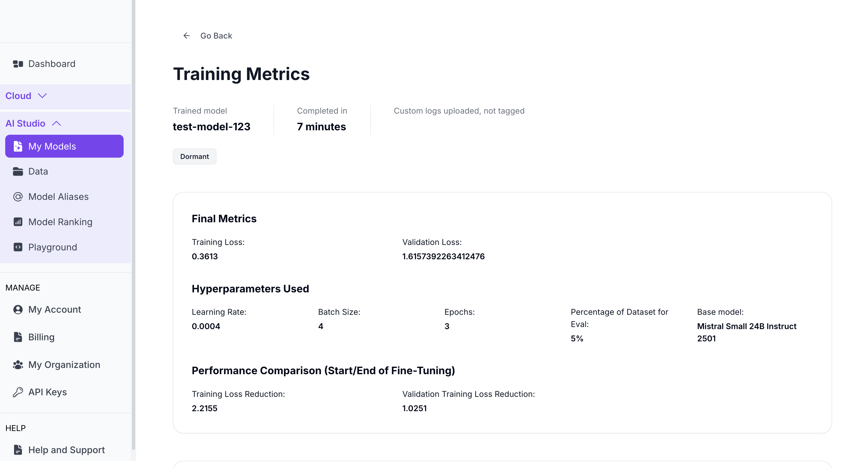Viewport: 868px width, 468px height.
Task: Click the MANAGE section label
Action: tap(23, 288)
